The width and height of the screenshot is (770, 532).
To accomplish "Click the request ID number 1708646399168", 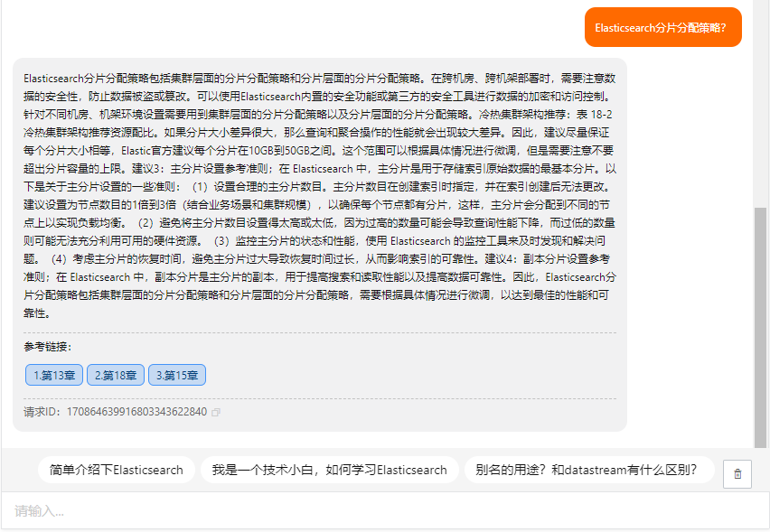I will (x=136, y=412).
